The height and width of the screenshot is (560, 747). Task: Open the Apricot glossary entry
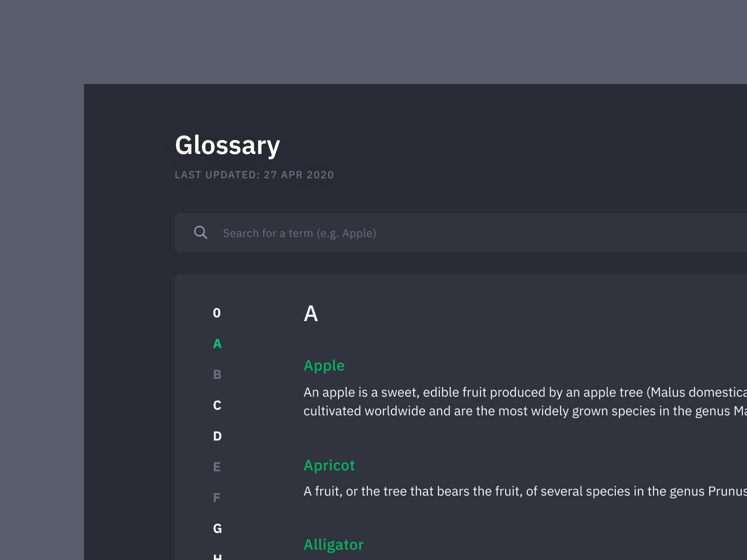pyautogui.click(x=330, y=465)
